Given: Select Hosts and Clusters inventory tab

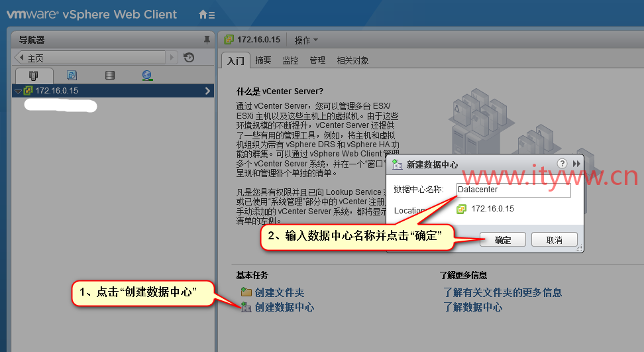Looking at the screenshot, I should (x=34, y=76).
